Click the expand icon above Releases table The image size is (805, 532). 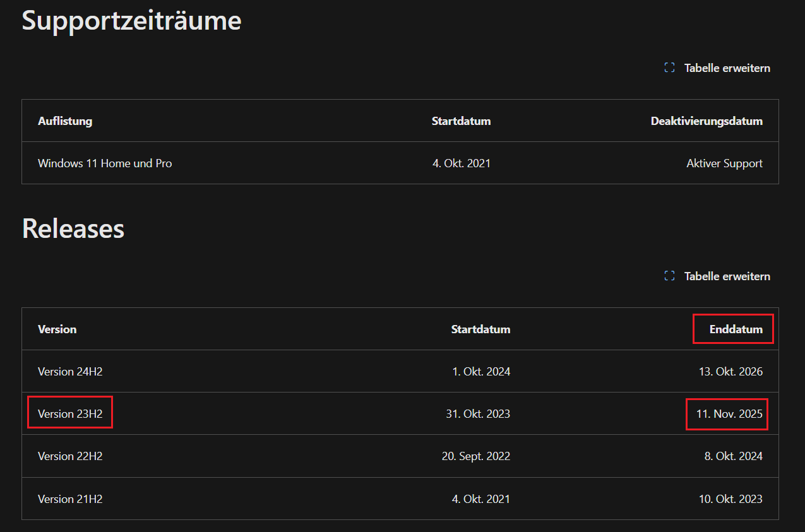[669, 276]
